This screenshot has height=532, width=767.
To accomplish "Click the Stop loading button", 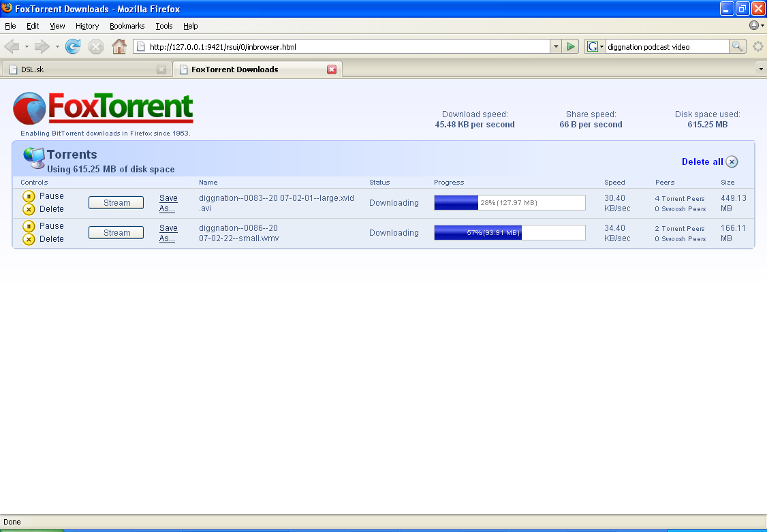I will coord(96,47).
